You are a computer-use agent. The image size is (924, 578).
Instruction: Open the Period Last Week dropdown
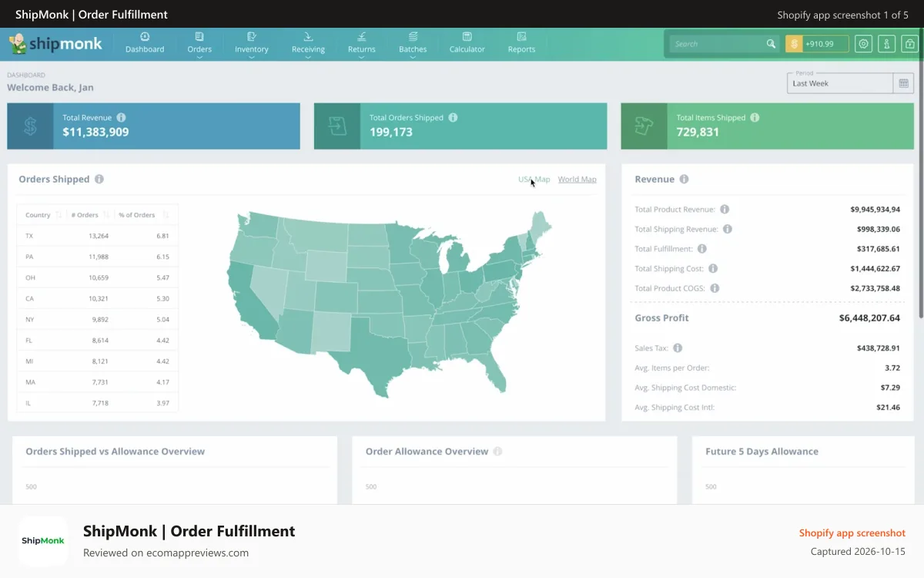pos(840,83)
